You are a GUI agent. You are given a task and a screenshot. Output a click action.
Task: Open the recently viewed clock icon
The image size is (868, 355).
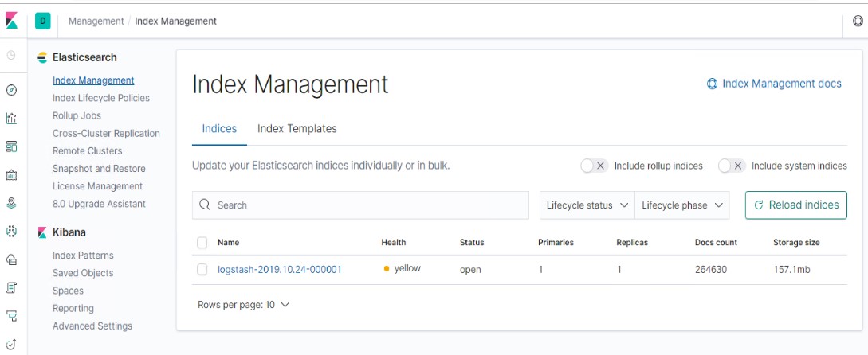[x=12, y=55]
